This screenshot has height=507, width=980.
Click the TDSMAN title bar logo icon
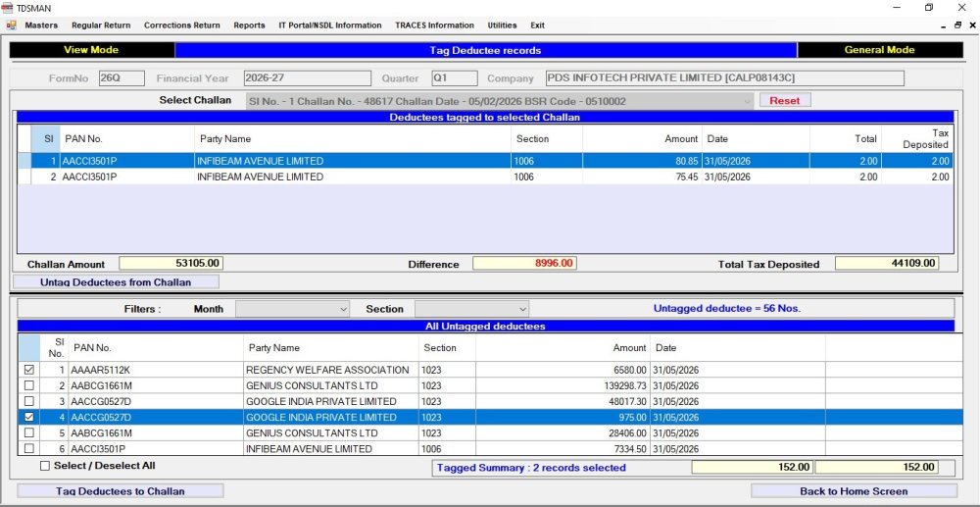click(x=7, y=8)
